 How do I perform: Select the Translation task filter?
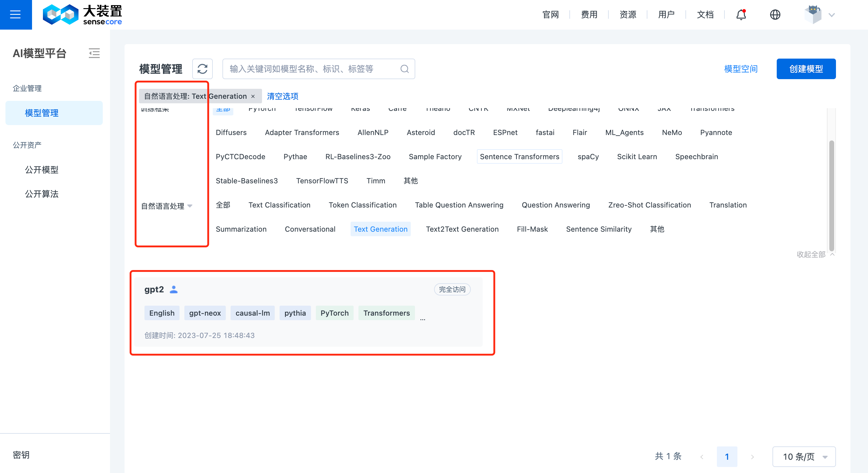point(728,205)
